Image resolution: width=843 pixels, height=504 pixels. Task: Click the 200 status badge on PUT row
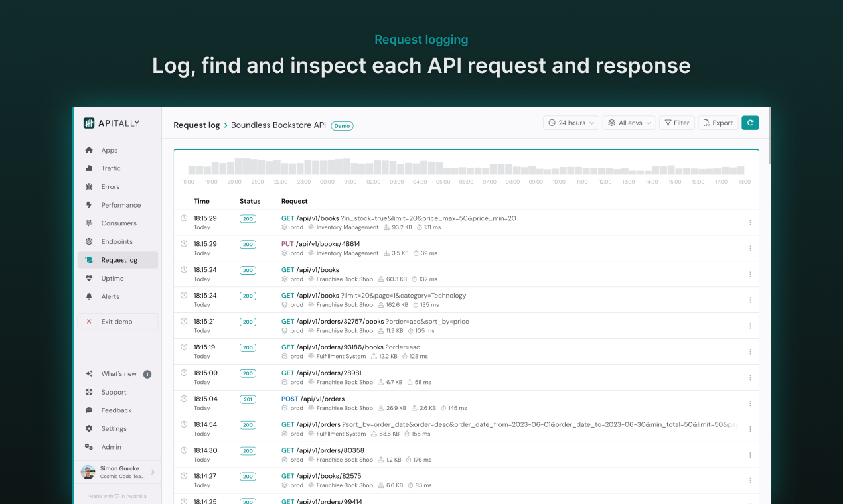tap(248, 245)
